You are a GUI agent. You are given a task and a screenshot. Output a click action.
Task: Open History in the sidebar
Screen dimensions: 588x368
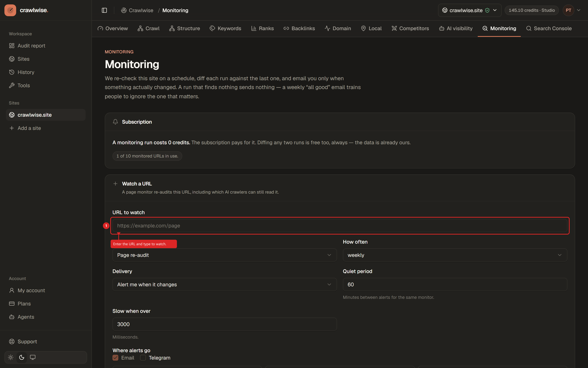click(46, 72)
